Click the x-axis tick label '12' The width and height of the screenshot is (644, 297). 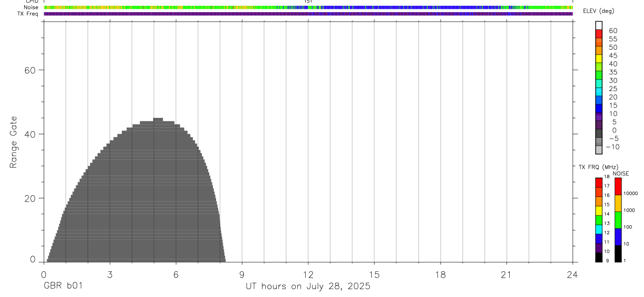point(308,274)
